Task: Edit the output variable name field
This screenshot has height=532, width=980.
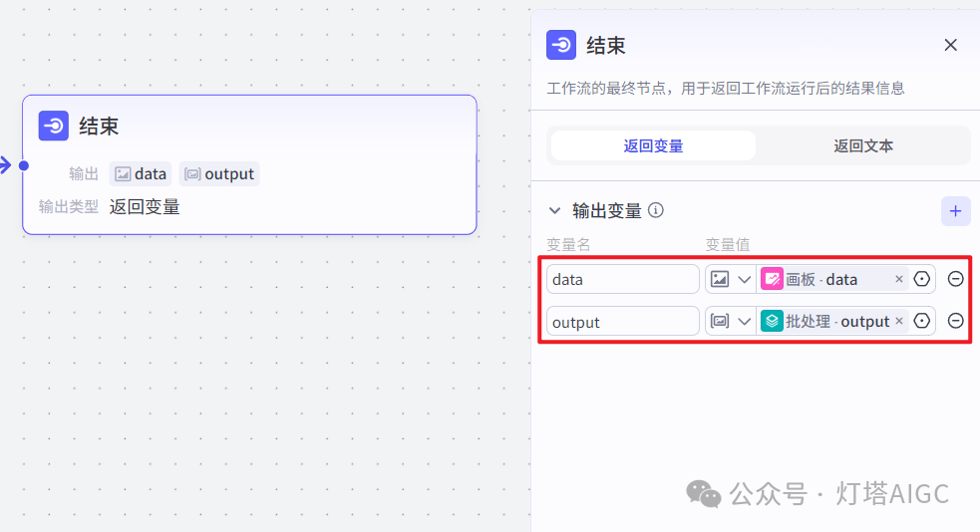Action: click(x=622, y=322)
